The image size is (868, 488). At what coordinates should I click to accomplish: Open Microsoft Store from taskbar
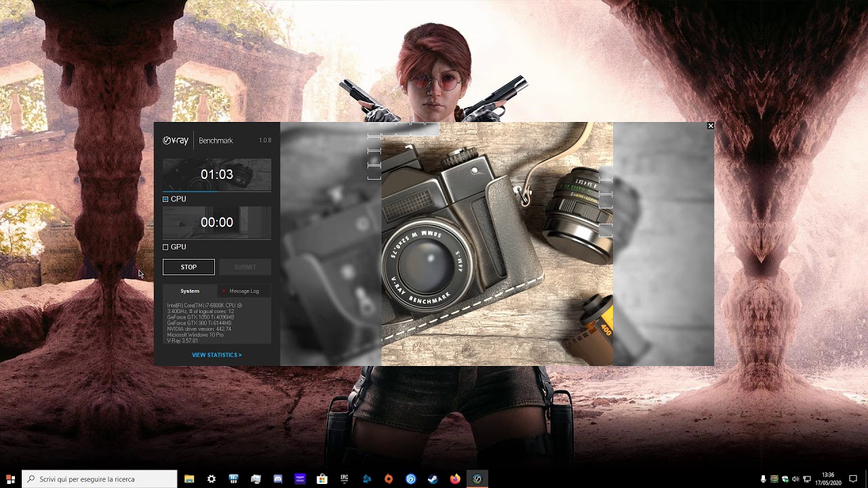pyautogui.click(x=322, y=479)
